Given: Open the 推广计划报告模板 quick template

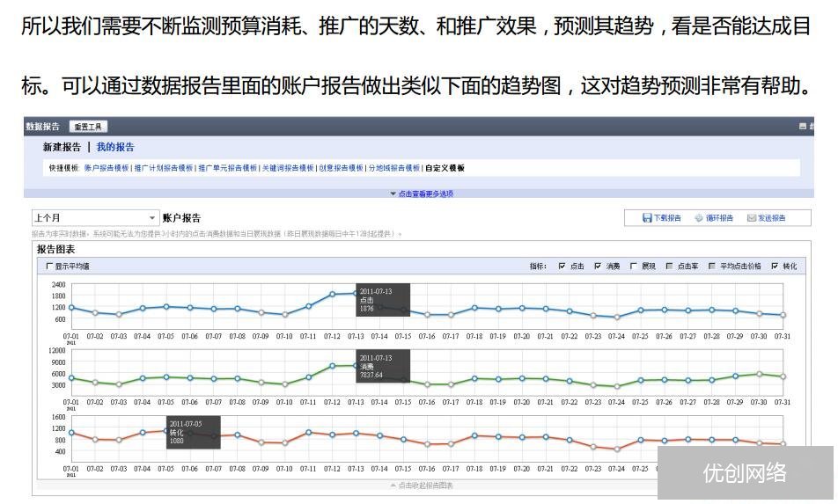Looking at the screenshot, I should pos(164,168).
